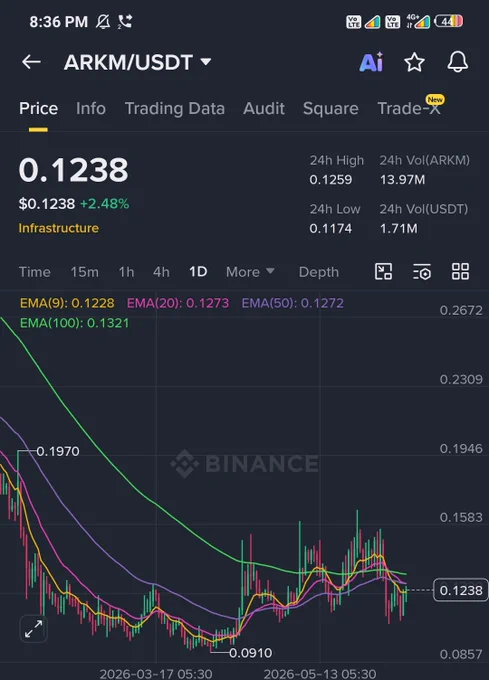Image resolution: width=489 pixels, height=680 pixels.
Task: Tap the 0.1946 price axis label
Action: pos(461,448)
